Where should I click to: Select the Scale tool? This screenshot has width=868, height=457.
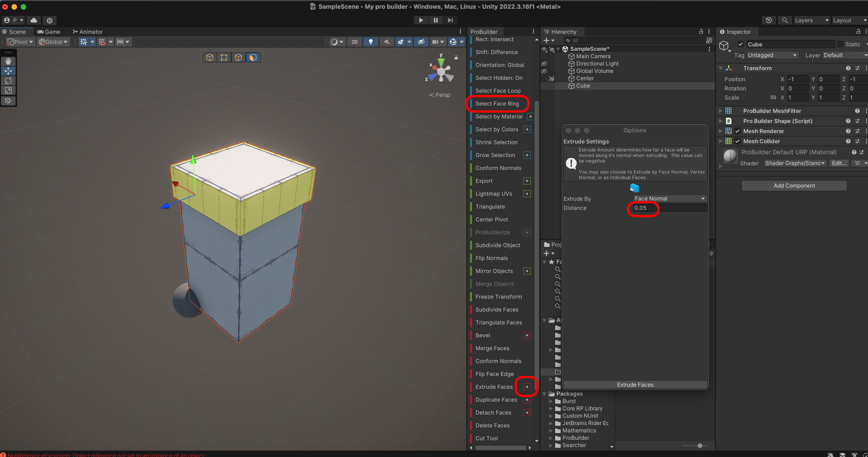[x=8, y=90]
